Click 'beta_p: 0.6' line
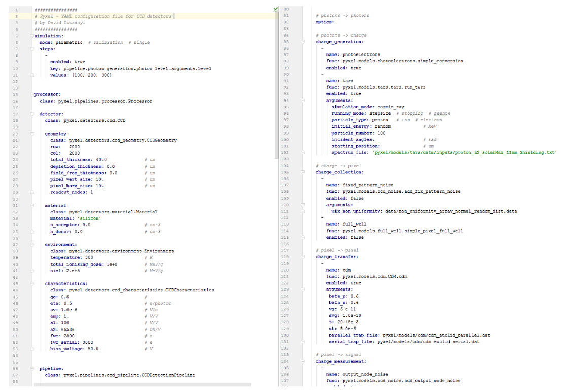572x392 pixels. pos(344,296)
